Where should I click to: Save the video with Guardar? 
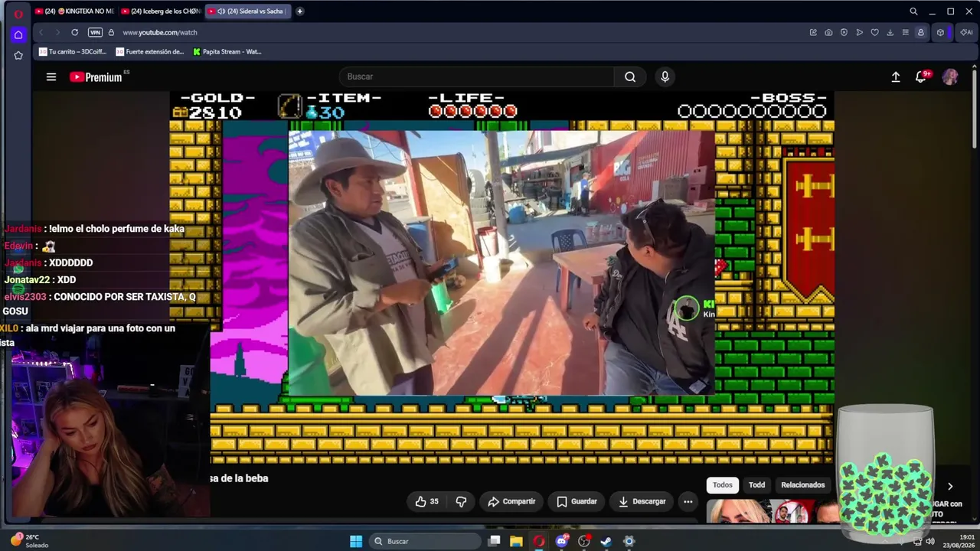pyautogui.click(x=577, y=501)
